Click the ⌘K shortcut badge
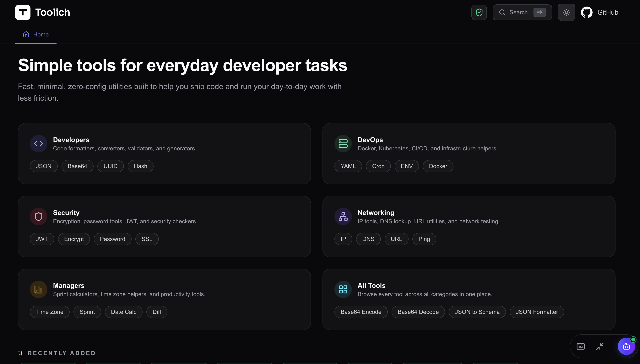This screenshot has width=640, height=364. tap(540, 12)
